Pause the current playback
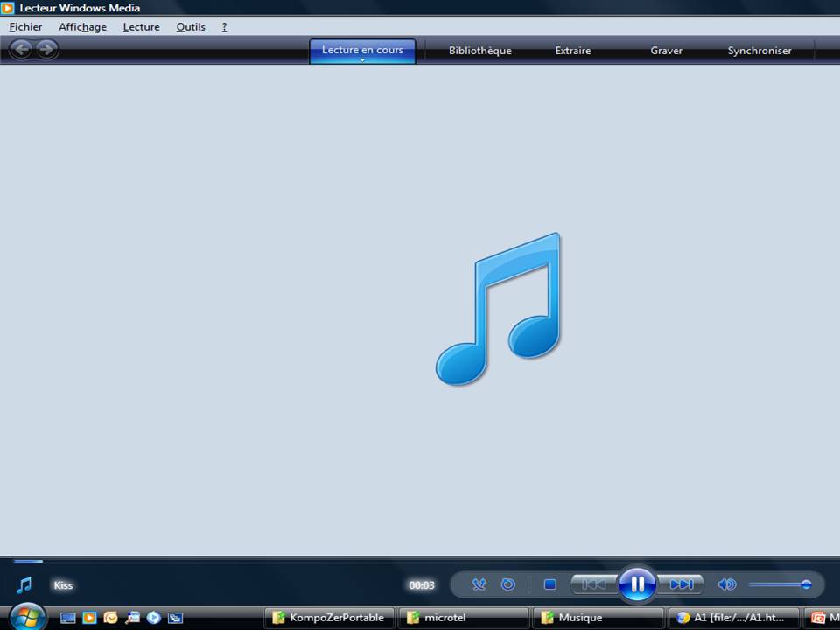The image size is (840, 630). 637,584
